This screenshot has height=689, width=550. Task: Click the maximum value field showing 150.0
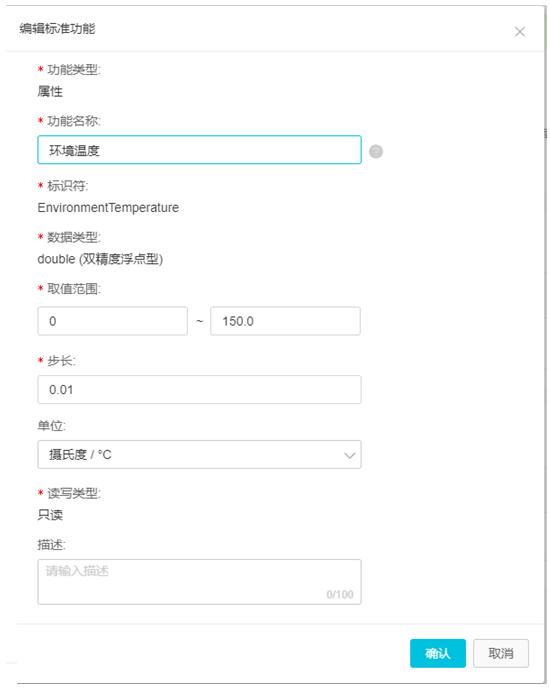(x=286, y=321)
